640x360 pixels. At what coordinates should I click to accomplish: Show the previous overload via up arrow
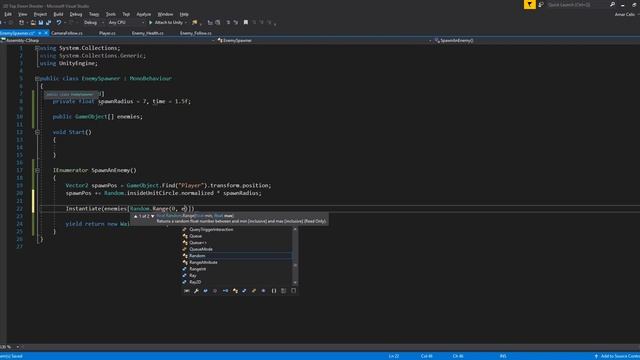click(x=136, y=216)
